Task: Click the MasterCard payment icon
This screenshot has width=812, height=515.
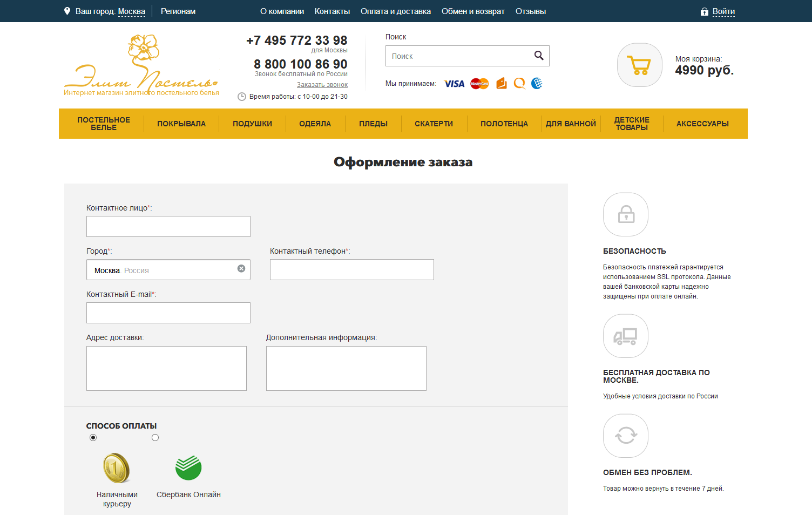Action: click(479, 84)
